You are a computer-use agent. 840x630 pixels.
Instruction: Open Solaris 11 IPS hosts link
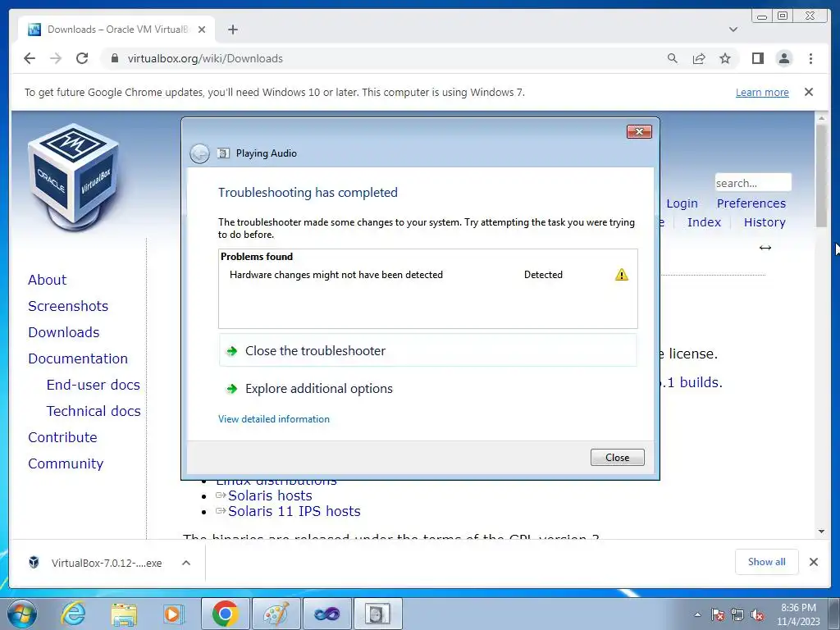[294, 511]
